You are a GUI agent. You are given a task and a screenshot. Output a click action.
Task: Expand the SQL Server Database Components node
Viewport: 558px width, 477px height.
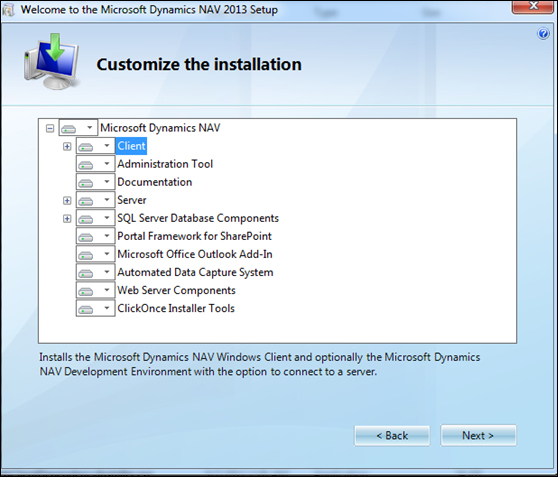67,218
